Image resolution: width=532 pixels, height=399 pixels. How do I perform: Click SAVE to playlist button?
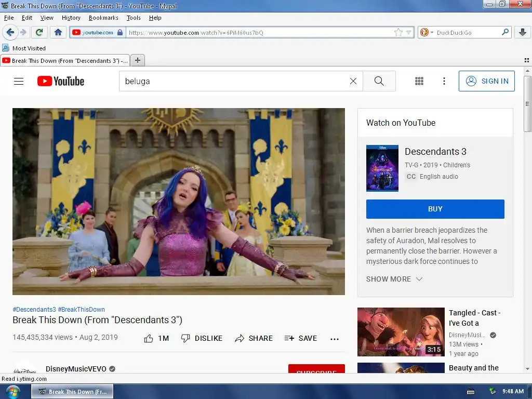pos(301,338)
